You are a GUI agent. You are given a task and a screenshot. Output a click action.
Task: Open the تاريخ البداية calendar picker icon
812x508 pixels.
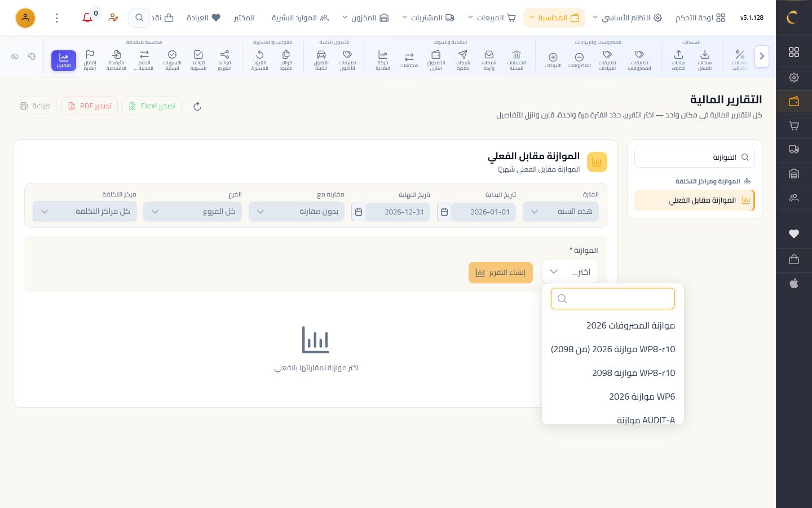click(x=444, y=212)
